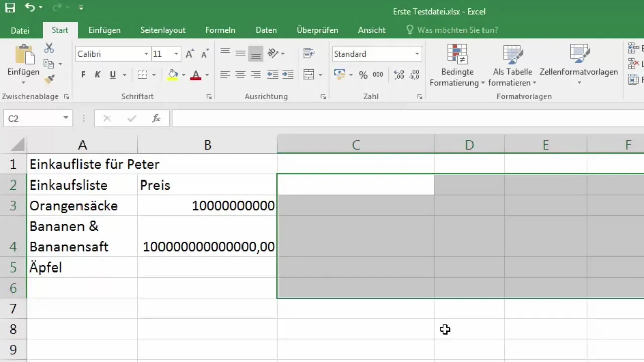Apply yellow fill color bucket

tap(173, 75)
